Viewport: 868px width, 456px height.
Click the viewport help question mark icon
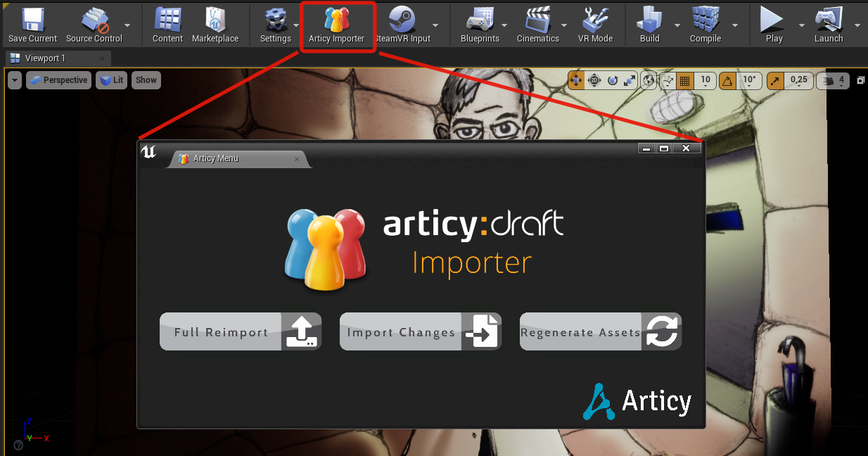coord(18,445)
